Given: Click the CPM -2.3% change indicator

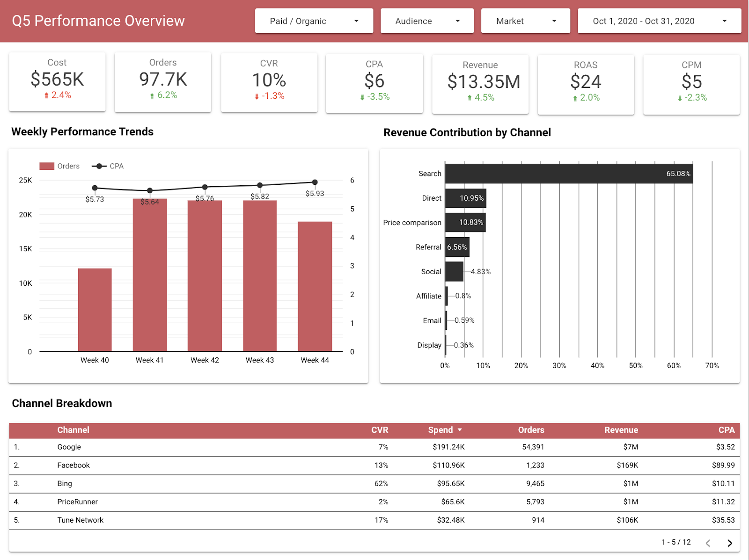Looking at the screenshot, I should (692, 98).
